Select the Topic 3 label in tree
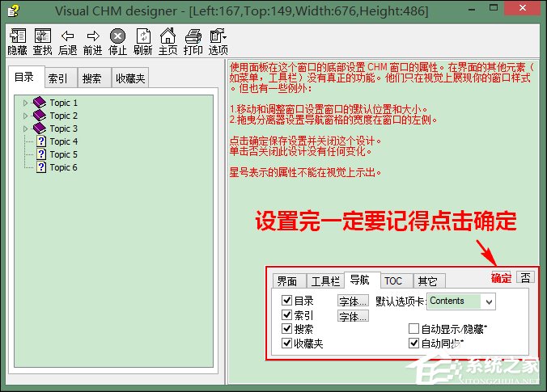Viewport: 547px width, 392px height. [x=63, y=129]
